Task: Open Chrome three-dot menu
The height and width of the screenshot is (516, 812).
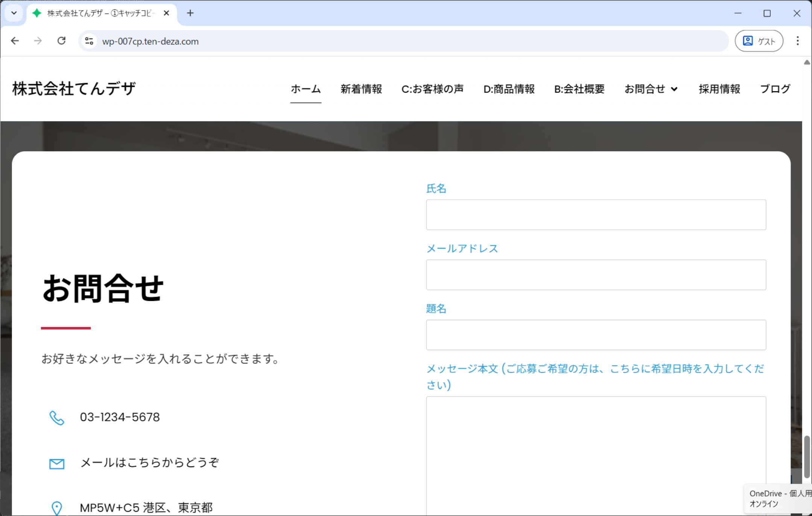Action: (x=797, y=41)
